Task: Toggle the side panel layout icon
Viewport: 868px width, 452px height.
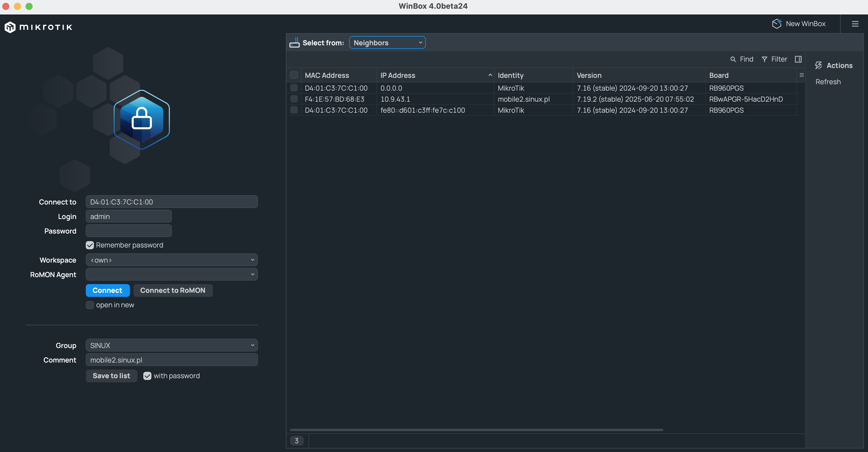Action: pos(798,59)
